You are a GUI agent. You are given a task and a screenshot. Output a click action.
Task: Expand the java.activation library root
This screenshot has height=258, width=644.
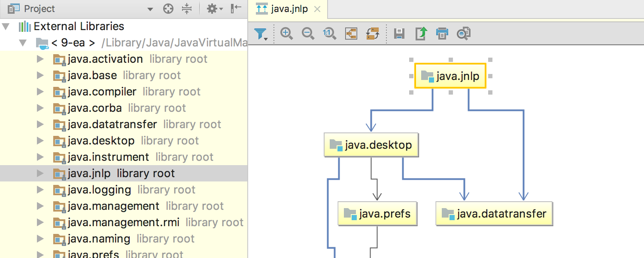click(40, 59)
